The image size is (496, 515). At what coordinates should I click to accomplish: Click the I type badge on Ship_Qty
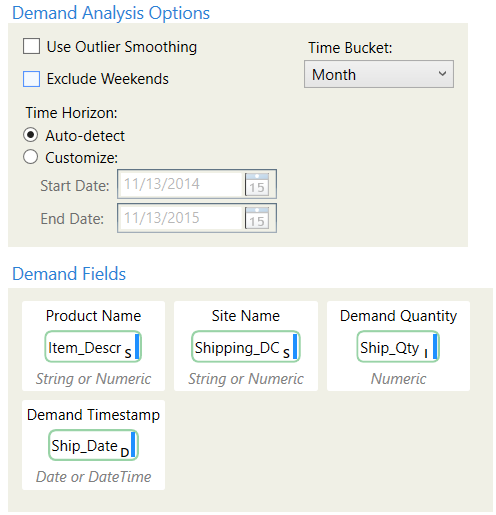(426, 353)
